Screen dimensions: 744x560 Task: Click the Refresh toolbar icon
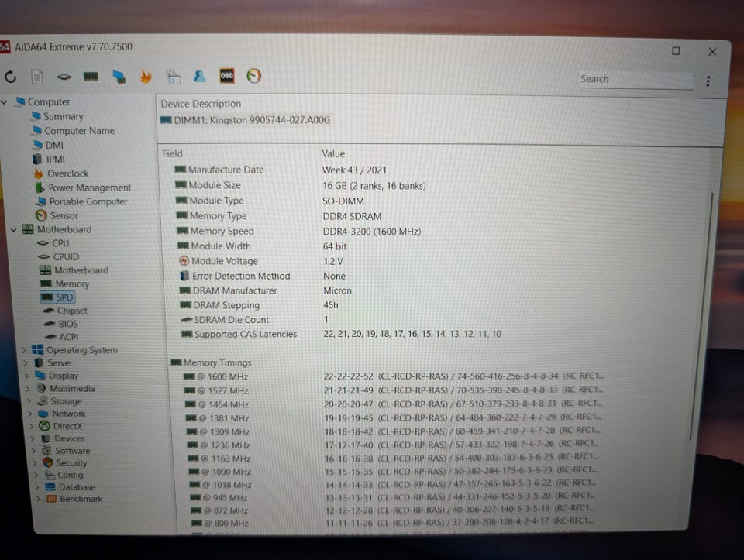10,77
